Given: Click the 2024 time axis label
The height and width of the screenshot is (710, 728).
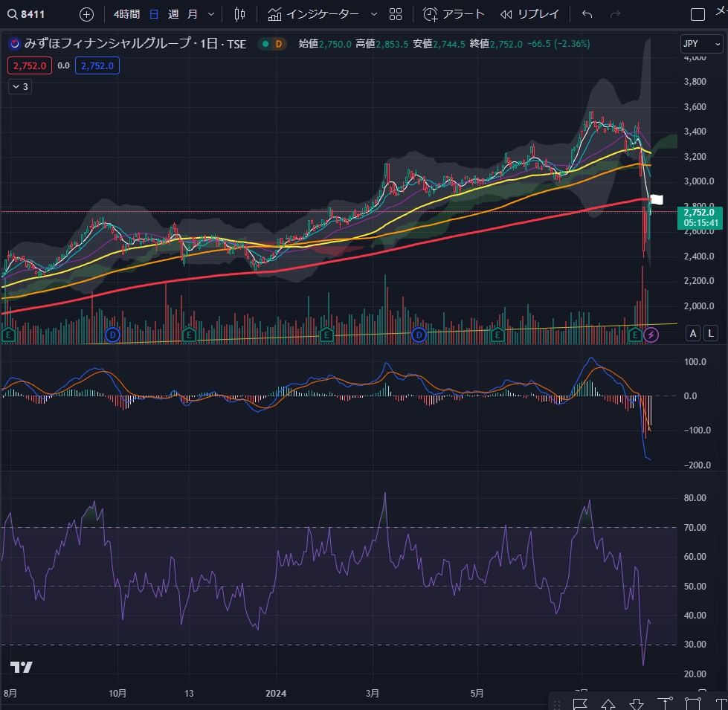Looking at the screenshot, I should coord(276,694).
